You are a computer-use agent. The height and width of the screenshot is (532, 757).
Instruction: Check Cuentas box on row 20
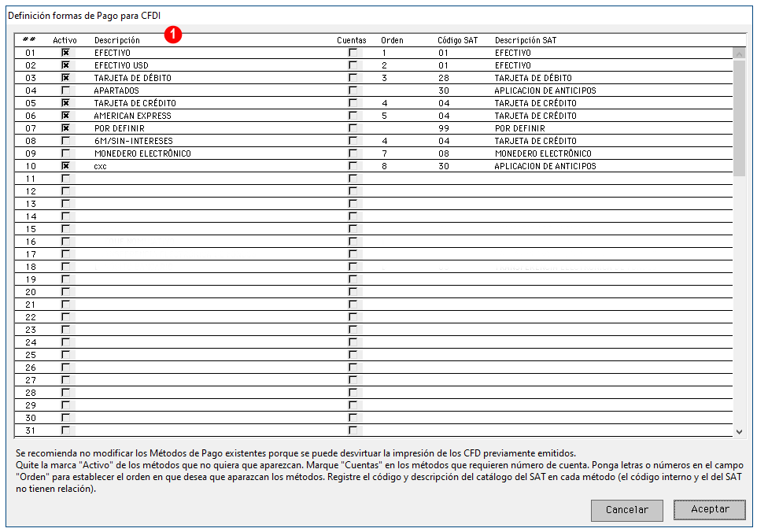(x=353, y=292)
